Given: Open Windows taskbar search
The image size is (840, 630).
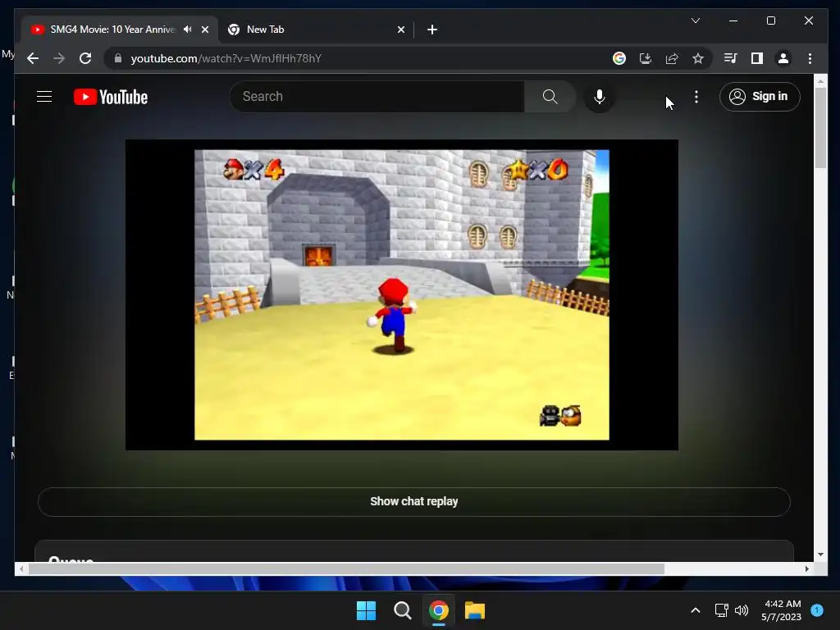Looking at the screenshot, I should pyautogui.click(x=402, y=610).
